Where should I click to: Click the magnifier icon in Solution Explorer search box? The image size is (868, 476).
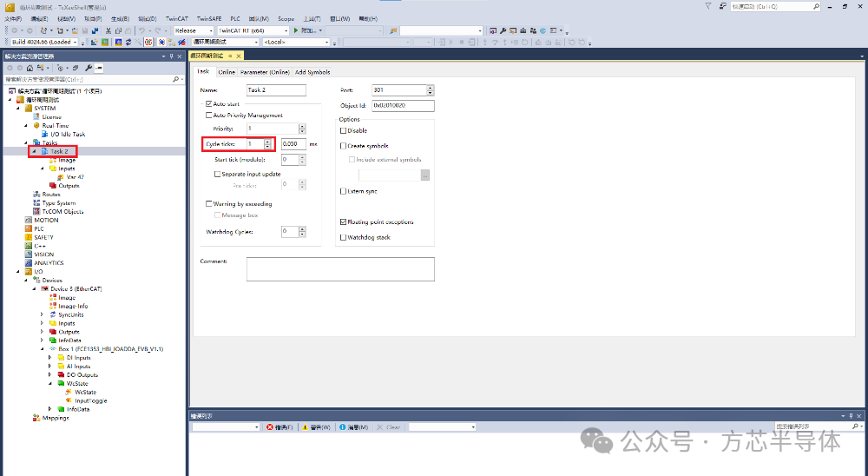click(175, 79)
